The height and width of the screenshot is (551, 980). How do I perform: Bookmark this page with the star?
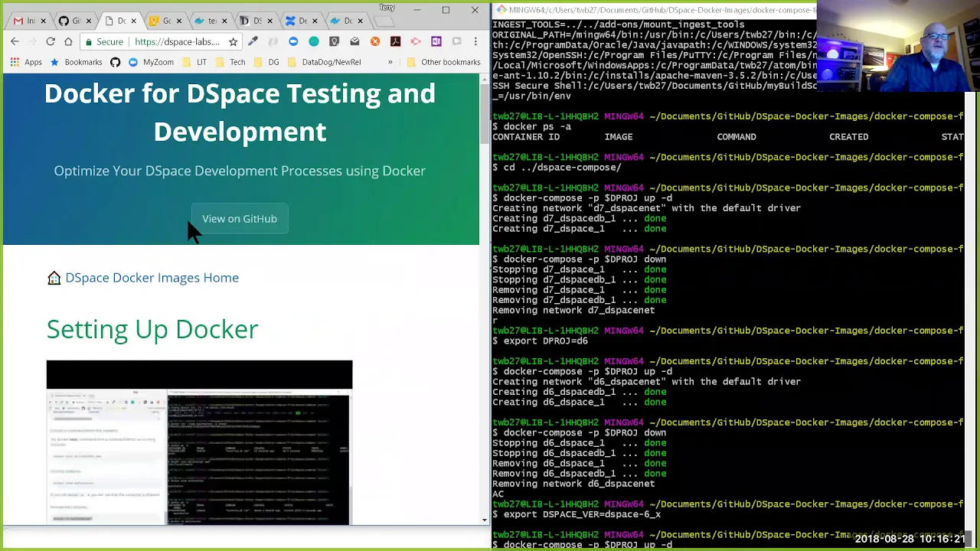233,41
